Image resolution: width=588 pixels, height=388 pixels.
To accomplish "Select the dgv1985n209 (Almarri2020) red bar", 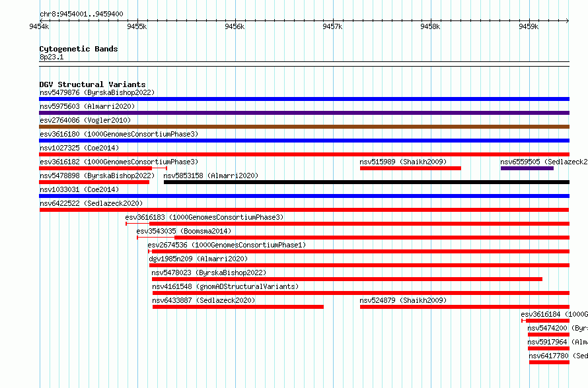I will pos(359,265).
